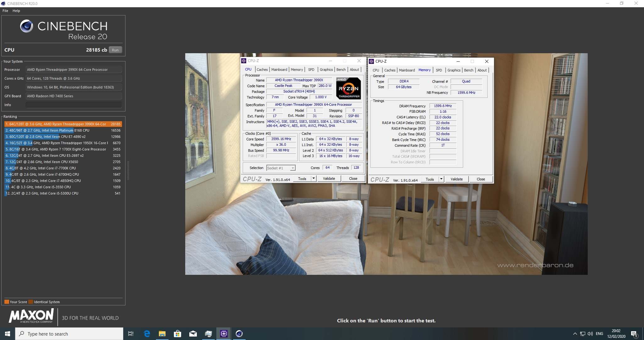
Task: Select ranking entry Core i7-7700K
Action: 63,168
